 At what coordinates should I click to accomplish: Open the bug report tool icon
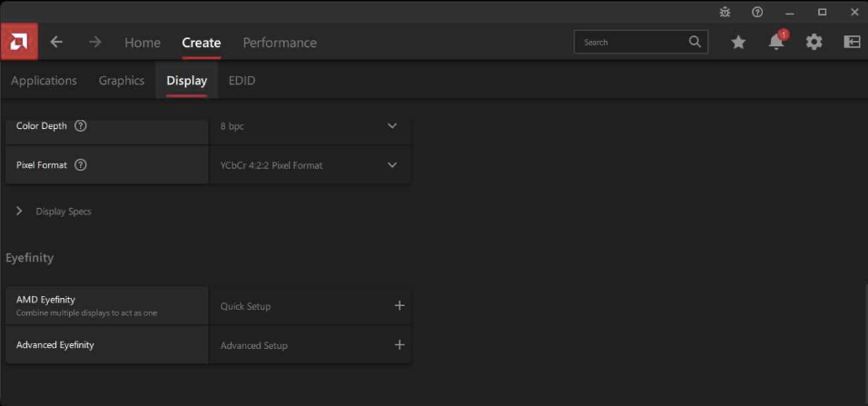(725, 12)
